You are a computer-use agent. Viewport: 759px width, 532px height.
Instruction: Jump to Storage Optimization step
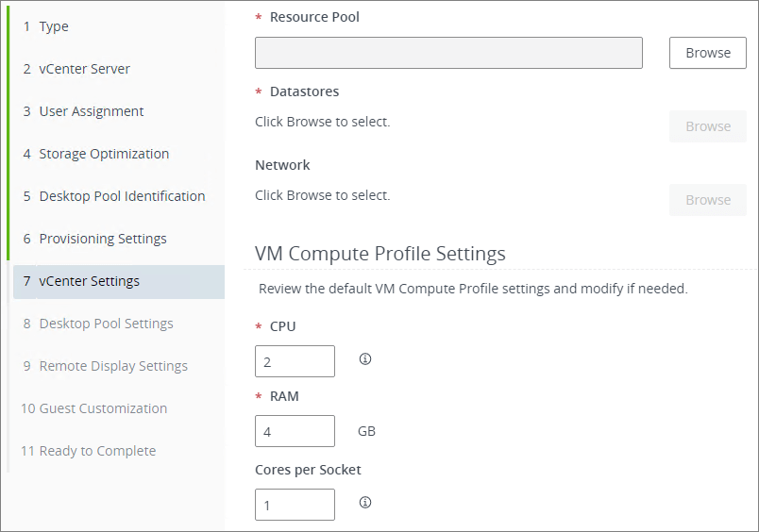click(104, 154)
